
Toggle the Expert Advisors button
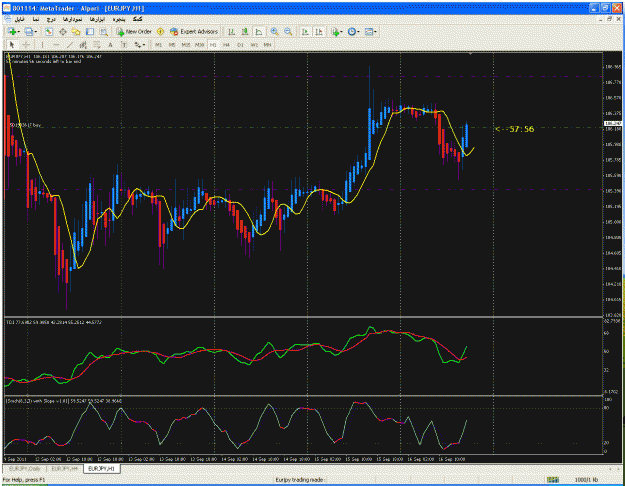coord(194,31)
